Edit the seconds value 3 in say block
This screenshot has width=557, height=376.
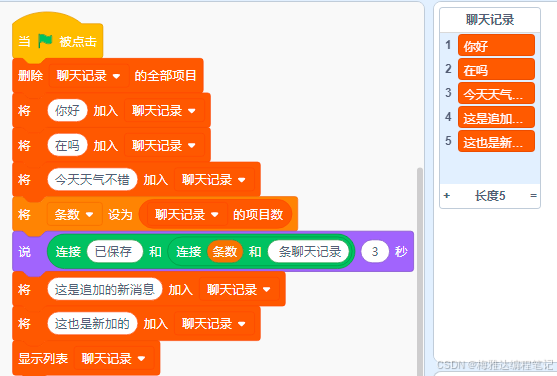click(x=375, y=252)
